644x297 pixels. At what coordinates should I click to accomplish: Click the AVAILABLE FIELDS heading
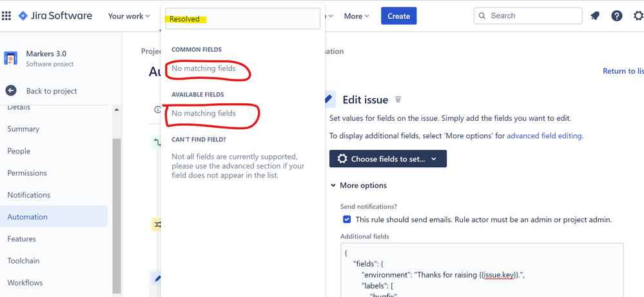click(198, 95)
